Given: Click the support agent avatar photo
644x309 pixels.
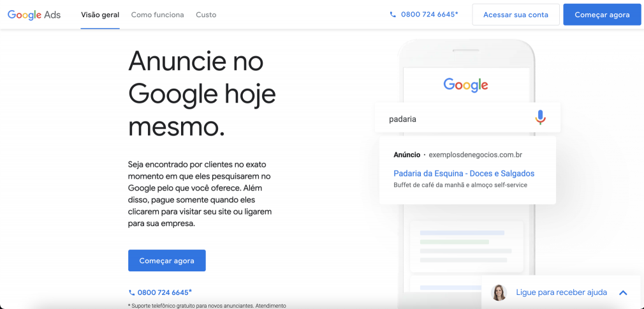Looking at the screenshot, I should [x=499, y=292].
